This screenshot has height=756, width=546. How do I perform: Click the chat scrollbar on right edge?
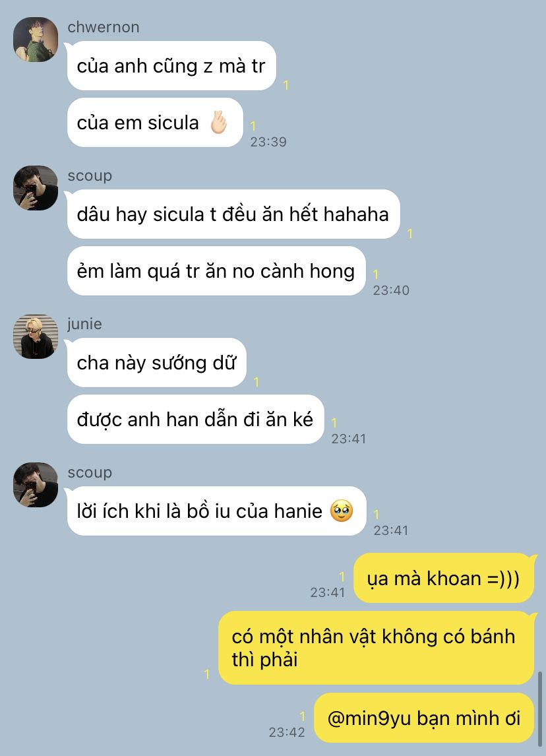539,708
